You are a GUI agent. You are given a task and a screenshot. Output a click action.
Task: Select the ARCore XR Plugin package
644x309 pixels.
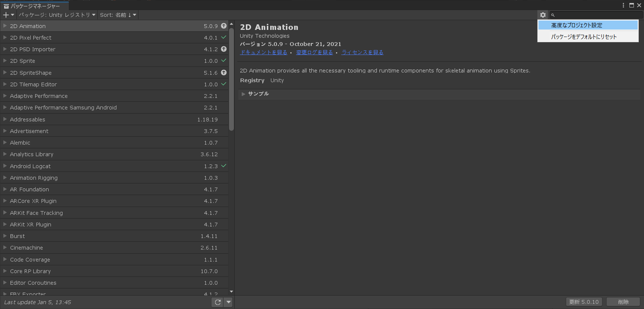114,201
